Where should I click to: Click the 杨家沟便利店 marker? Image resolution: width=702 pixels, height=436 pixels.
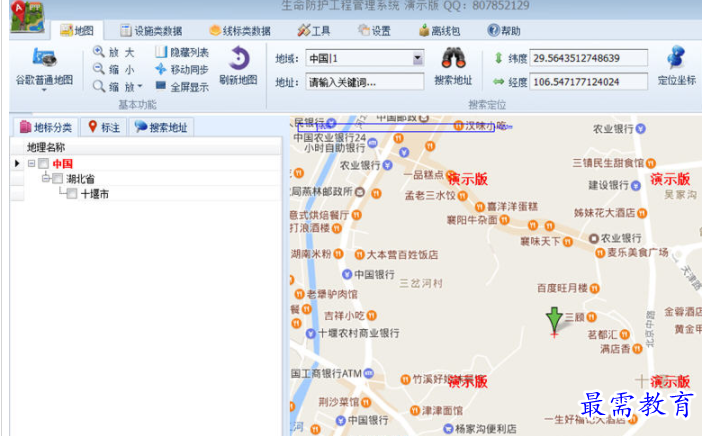[x=448, y=429]
